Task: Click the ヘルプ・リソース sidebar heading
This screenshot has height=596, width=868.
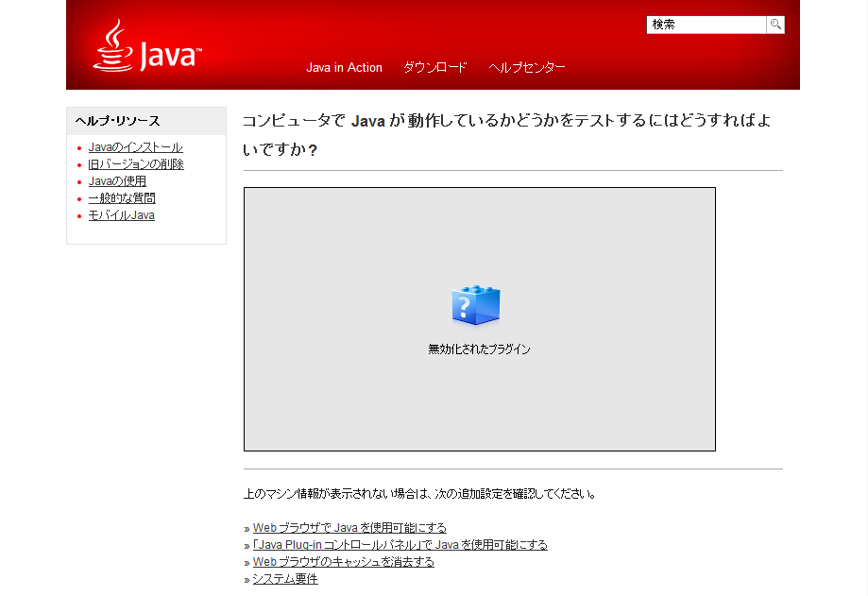Action: point(118,121)
